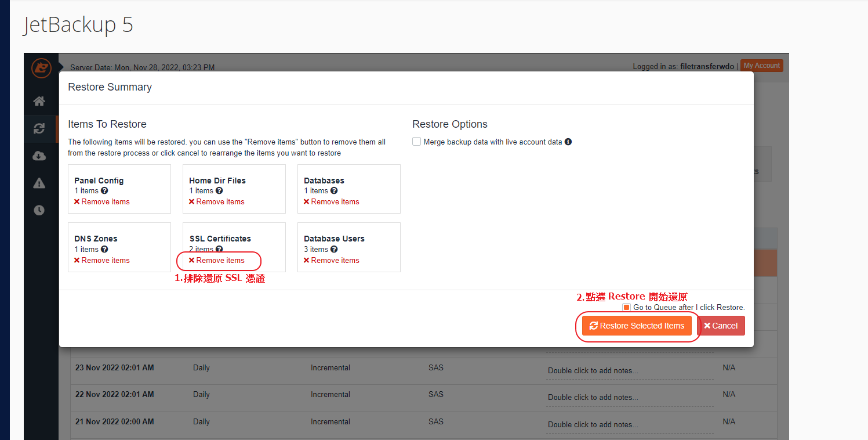Screen dimensions: 868x440
Task: Select the Restore refresh icon in sidebar
Action: [39, 129]
